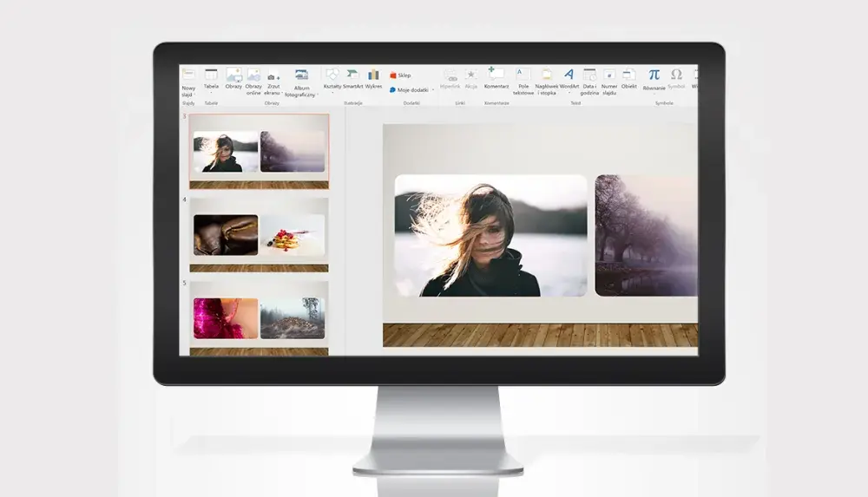Select the Pole tekstowe tool
This screenshot has width=868, height=497.
(523, 82)
